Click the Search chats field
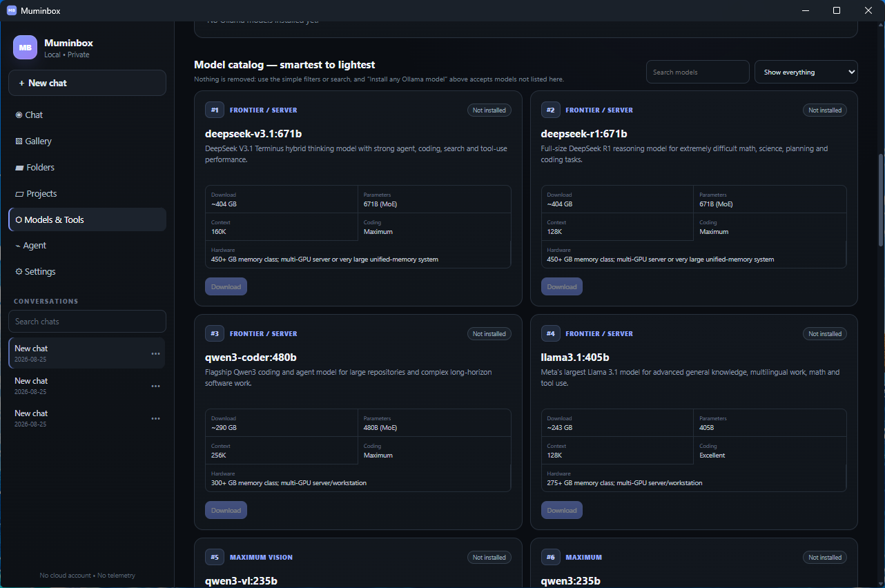The image size is (885, 588). (x=87, y=322)
